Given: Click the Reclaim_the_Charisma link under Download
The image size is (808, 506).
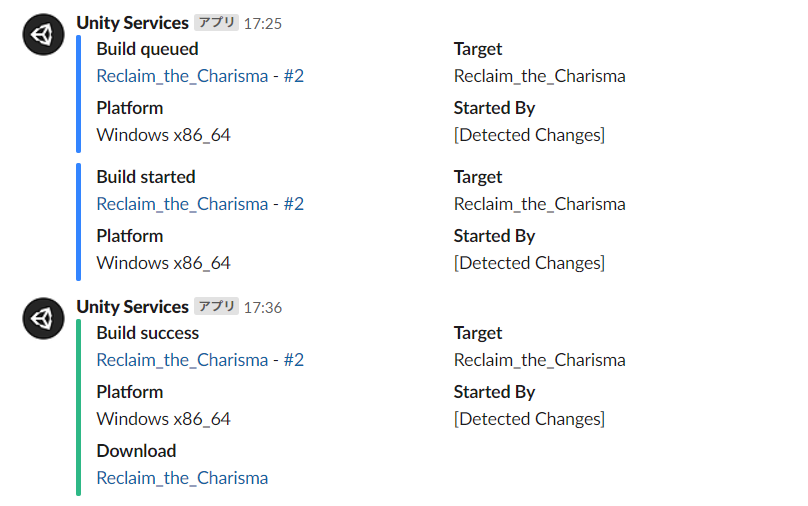Looking at the screenshot, I should coord(182,478).
